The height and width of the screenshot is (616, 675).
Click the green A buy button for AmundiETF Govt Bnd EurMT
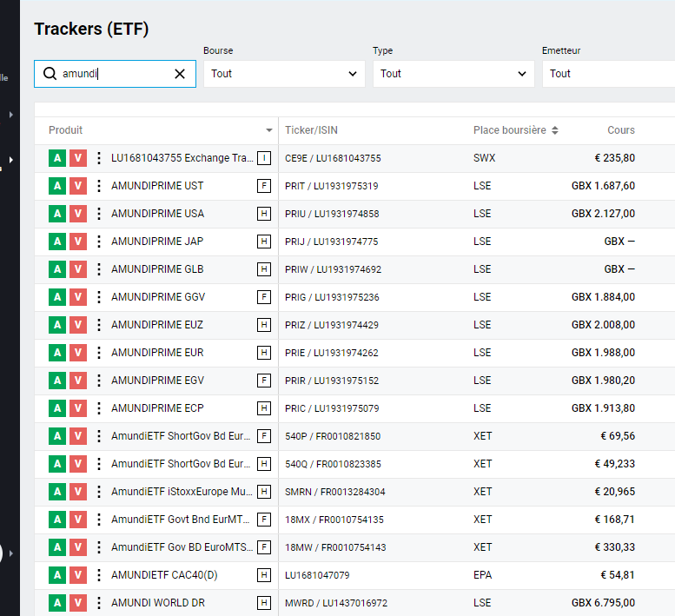click(x=57, y=520)
